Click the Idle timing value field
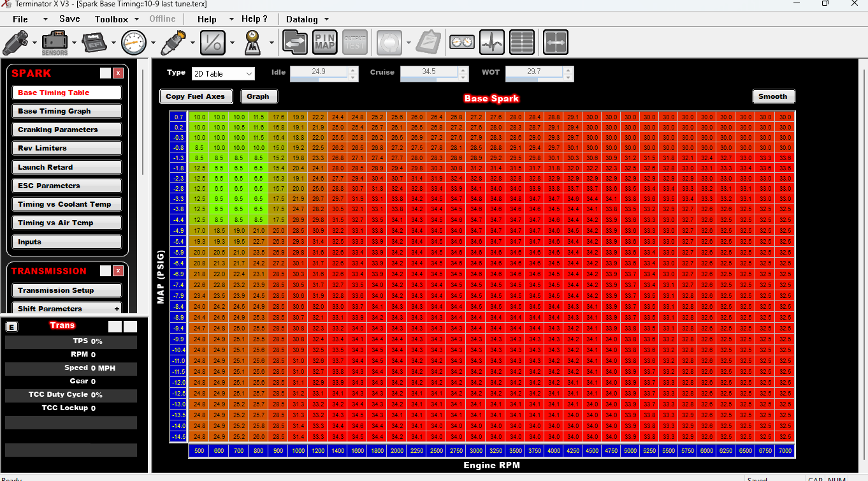This screenshot has height=481, width=868. [319, 73]
